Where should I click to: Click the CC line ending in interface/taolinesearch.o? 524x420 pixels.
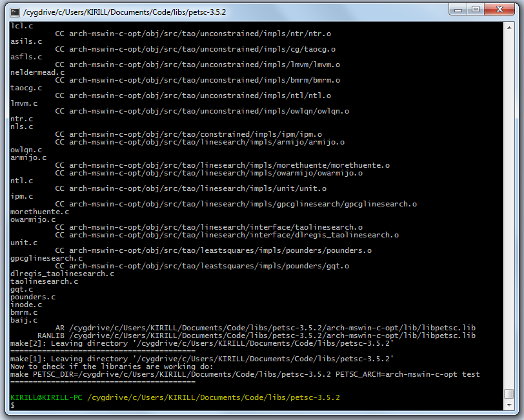click(209, 227)
